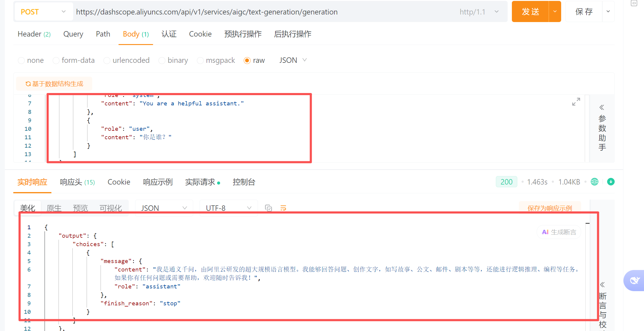644x331 pixels.
Task: Toggle the word wrap icon
Action: 283,208
